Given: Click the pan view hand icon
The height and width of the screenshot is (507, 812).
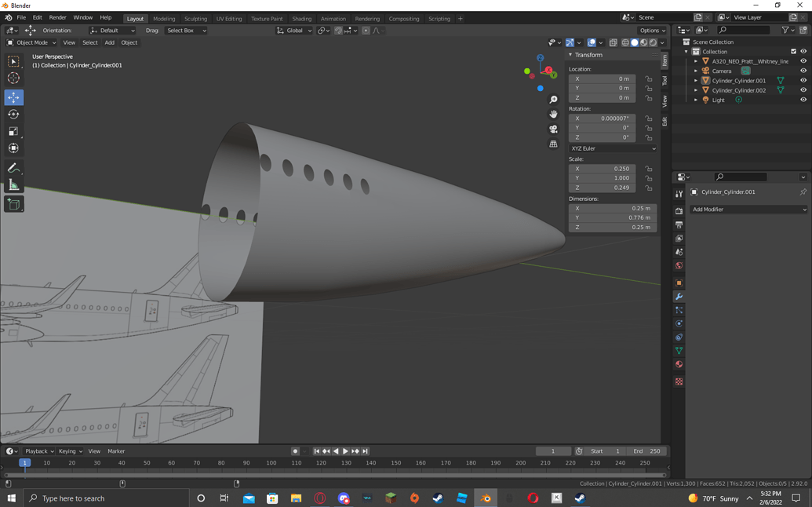Looking at the screenshot, I should 553,114.
